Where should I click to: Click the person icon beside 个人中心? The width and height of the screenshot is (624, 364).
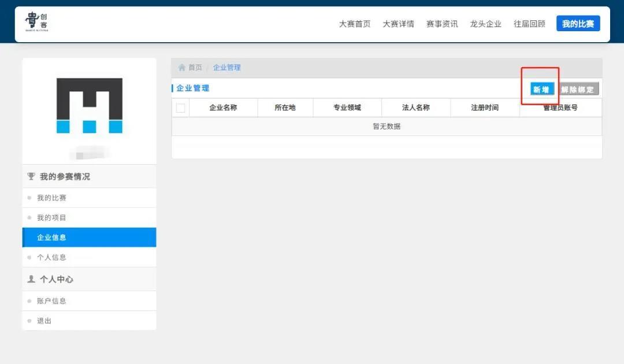click(x=31, y=279)
